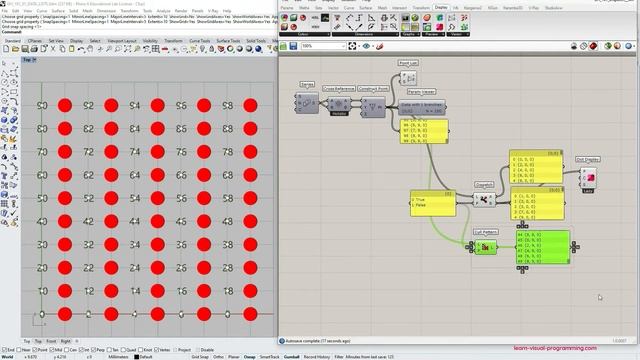Click Grasshopper Save blue disk icon

click(293, 46)
